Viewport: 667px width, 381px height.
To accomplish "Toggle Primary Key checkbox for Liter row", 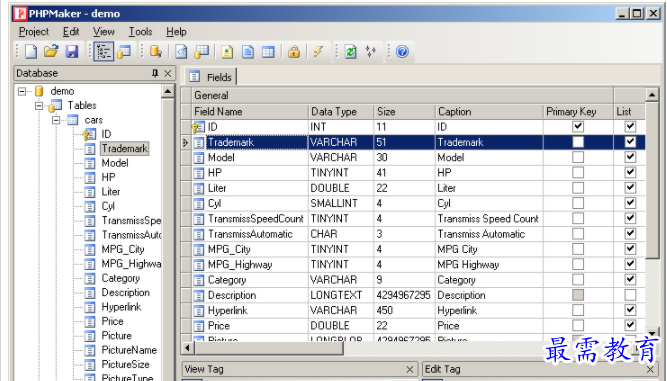I will tap(578, 188).
